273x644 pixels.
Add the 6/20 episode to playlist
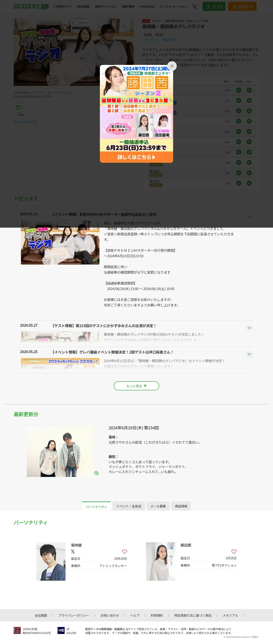point(238,90)
